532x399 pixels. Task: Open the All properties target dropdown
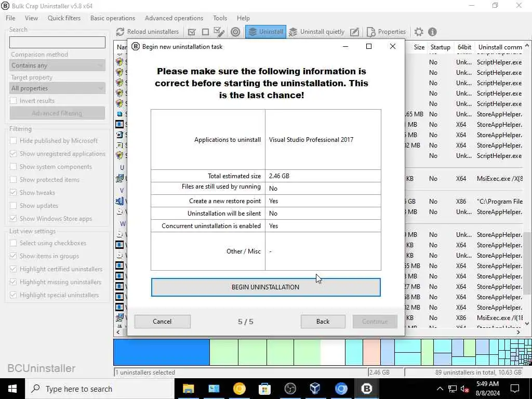(x=57, y=88)
